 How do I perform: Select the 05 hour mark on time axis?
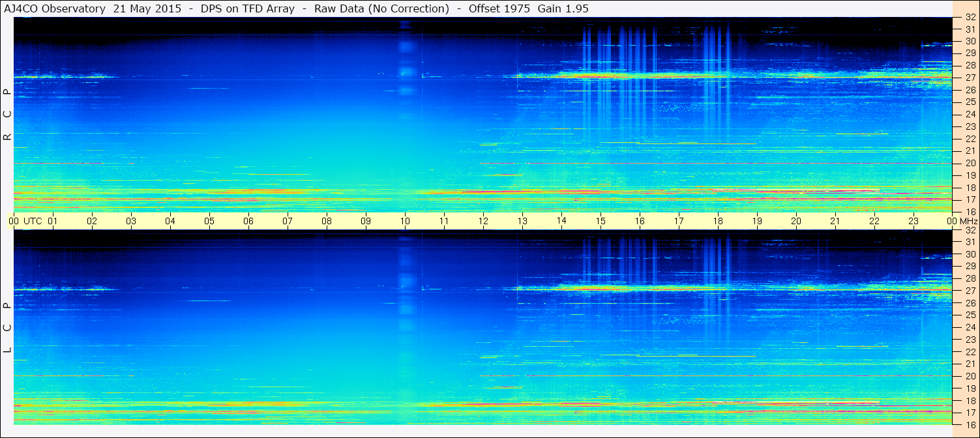pyautogui.click(x=209, y=221)
